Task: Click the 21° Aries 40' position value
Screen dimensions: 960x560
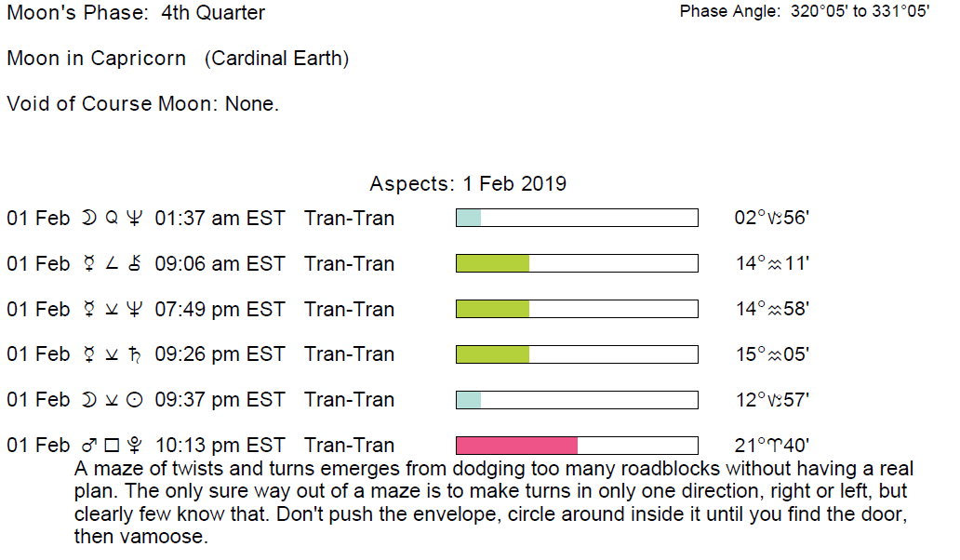Action: (x=772, y=446)
